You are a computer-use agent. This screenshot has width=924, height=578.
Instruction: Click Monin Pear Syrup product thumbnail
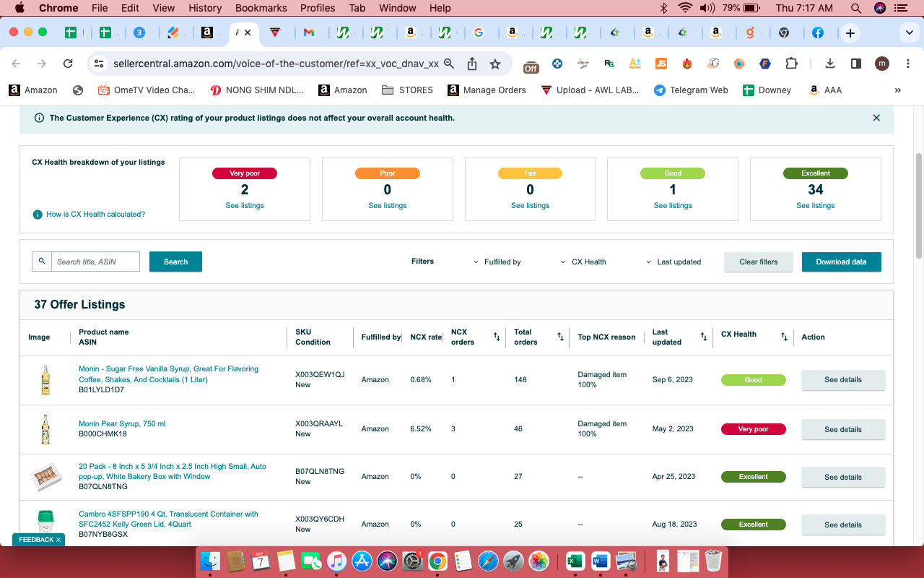pos(45,429)
